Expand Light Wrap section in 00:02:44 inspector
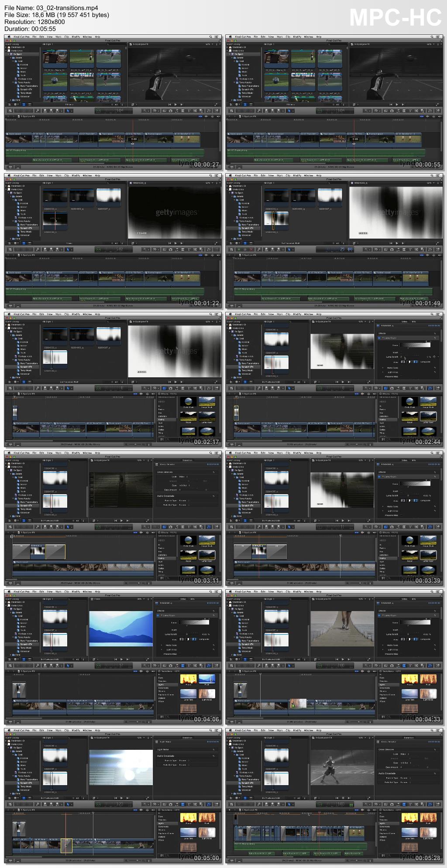The height and width of the screenshot is (868, 447). click(383, 372)
